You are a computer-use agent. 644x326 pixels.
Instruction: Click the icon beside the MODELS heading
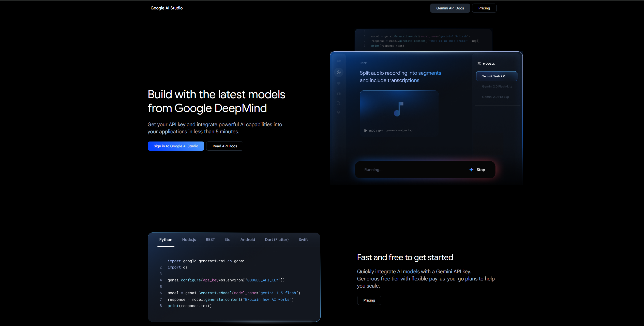tap(479, 64)
